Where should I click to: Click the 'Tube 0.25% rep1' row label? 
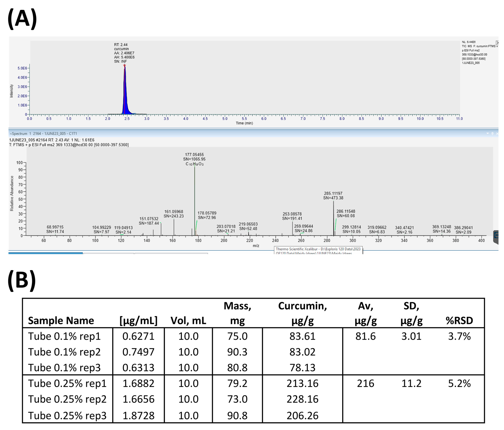click(67, 383)
